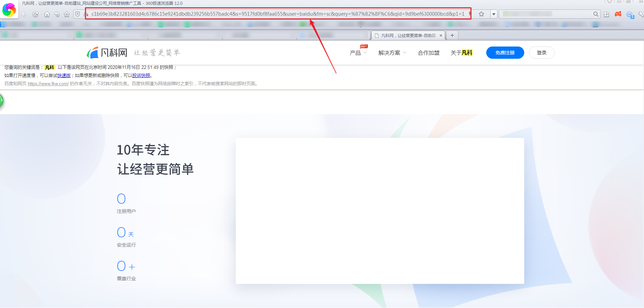The width and height of the screenshot is (644, 308).
Task: Open the red game controller icon
Action: [x=618, y=14]
